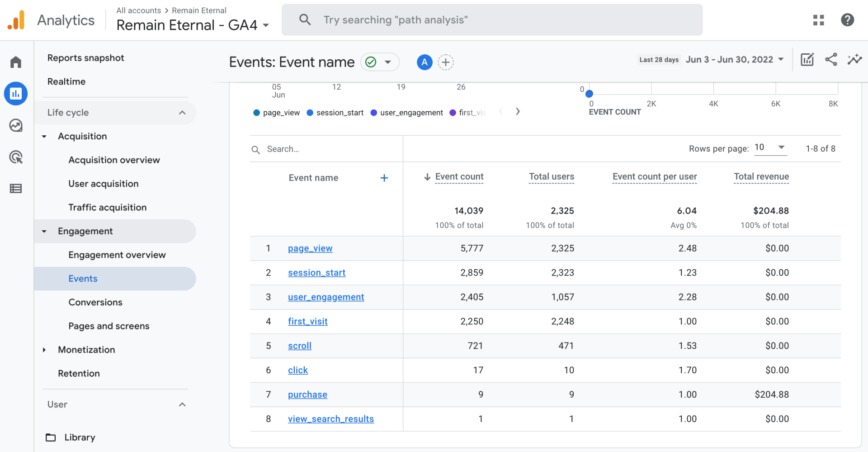Select Pages and screens report

109,326
